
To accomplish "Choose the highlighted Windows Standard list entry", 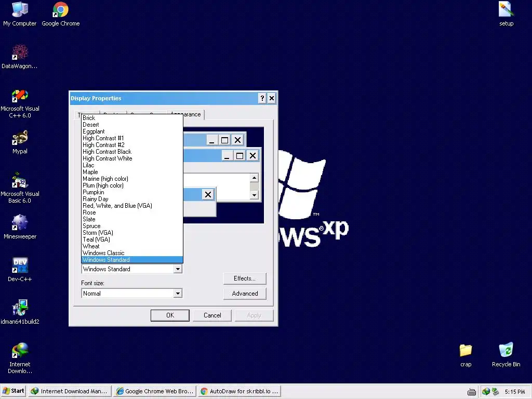I will (x=132, y=260).
